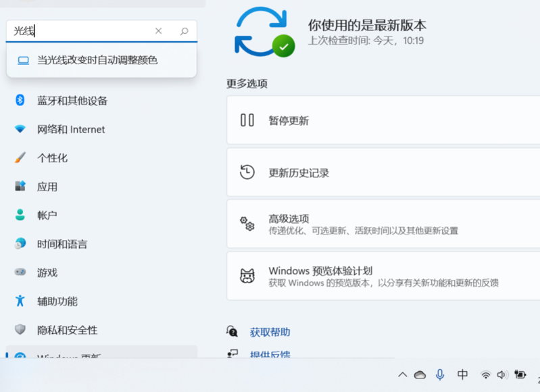Clear the search box text with X
The height and width of the screenshot is (392, 540).
tap(159, 31)
